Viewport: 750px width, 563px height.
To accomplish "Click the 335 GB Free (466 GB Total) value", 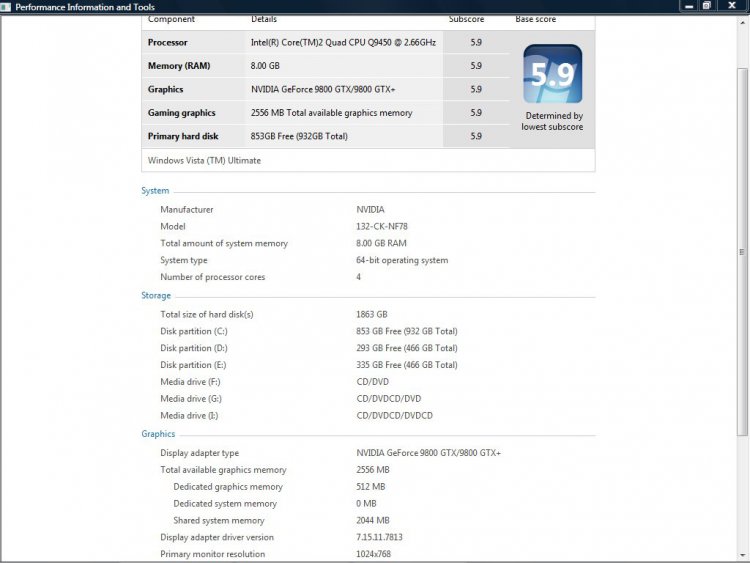I will tap(407, 365).
